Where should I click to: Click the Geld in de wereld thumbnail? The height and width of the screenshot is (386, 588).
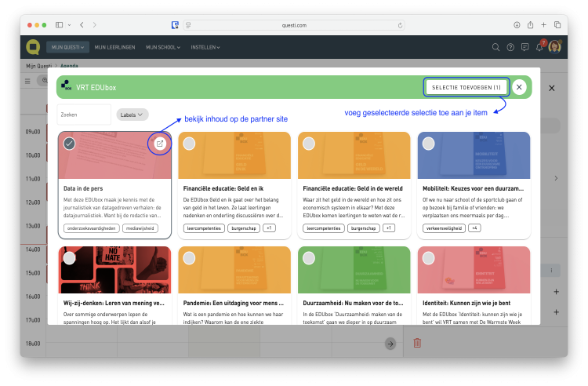click(354, 155)
